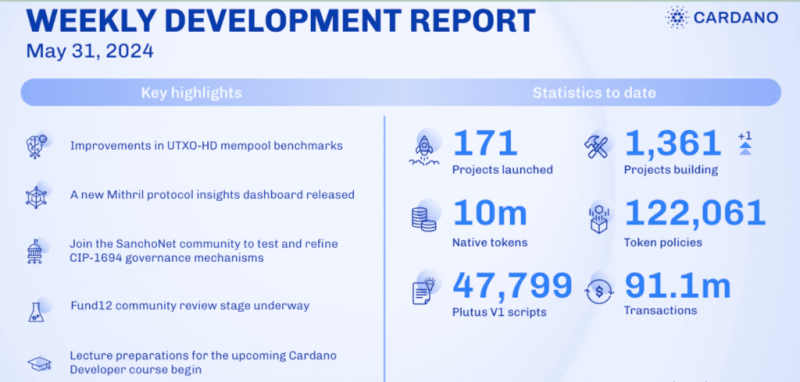Click the hammer and wrench Projects building icon

[x=596, y=147]
